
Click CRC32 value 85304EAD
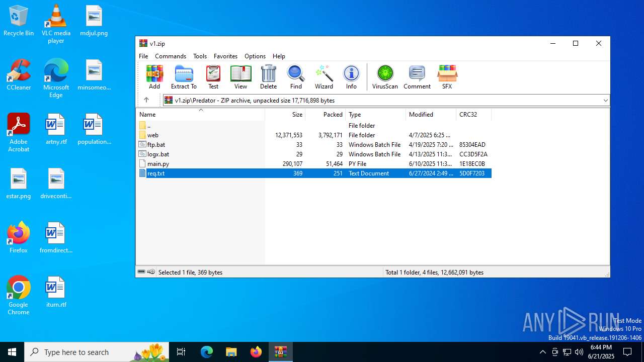(472, 145)
